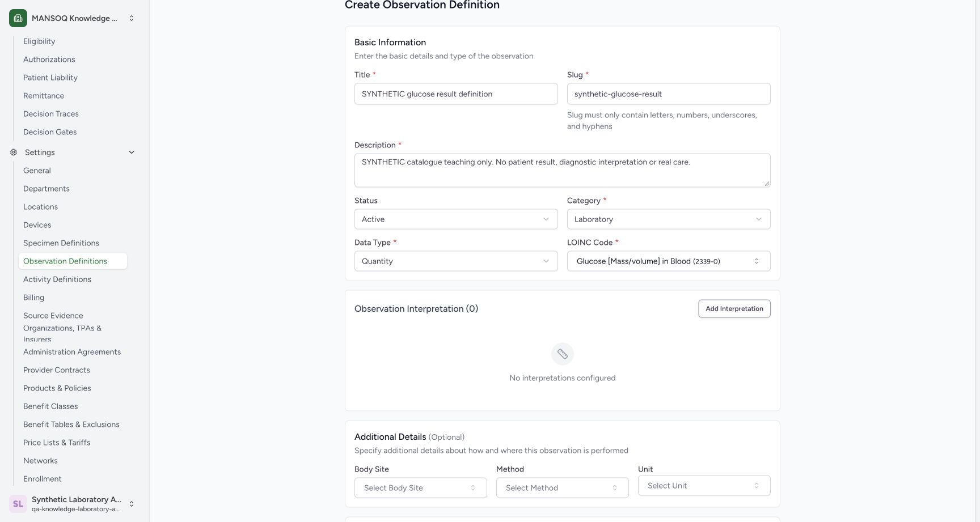The height and width of the screenshot is (522, 980).
Task: Open Billing settings
Action: pyautogui.click(x=33, y=298)
